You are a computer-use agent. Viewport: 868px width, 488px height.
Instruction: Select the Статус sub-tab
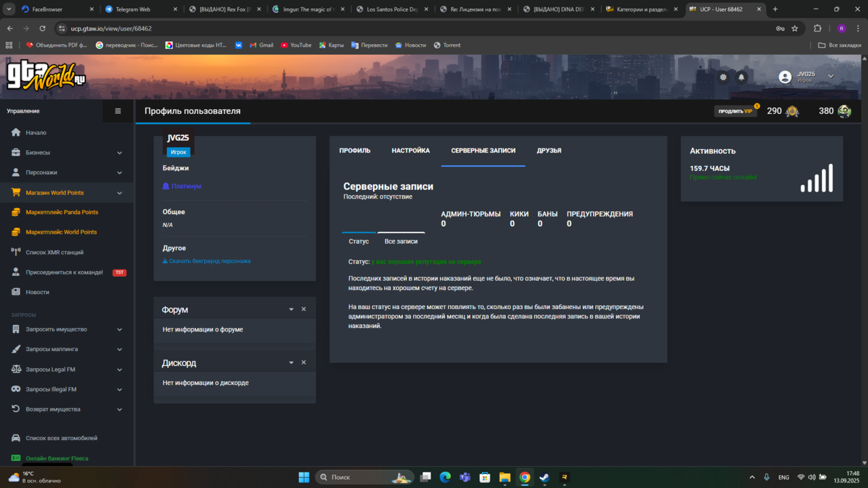[x=359, y=241]
